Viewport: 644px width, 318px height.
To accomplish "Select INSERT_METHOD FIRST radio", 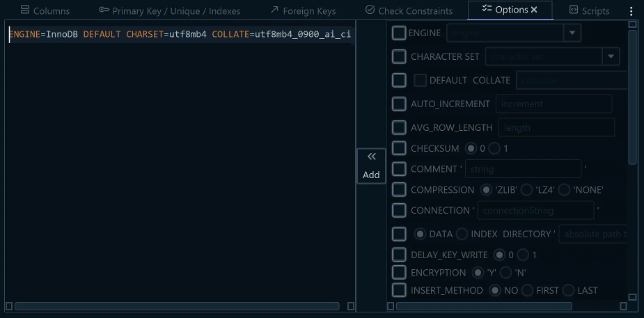I will point(527,290).
